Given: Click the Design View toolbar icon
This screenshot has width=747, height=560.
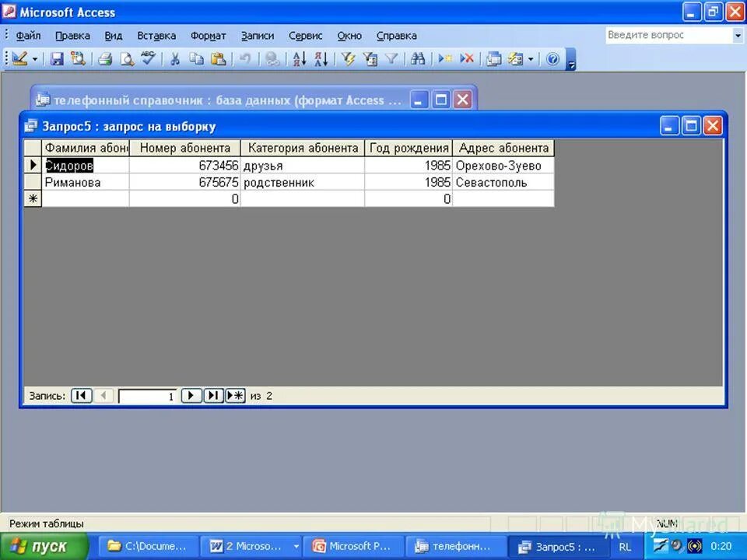Looking at the screenshot, I should tap(19, 58).
